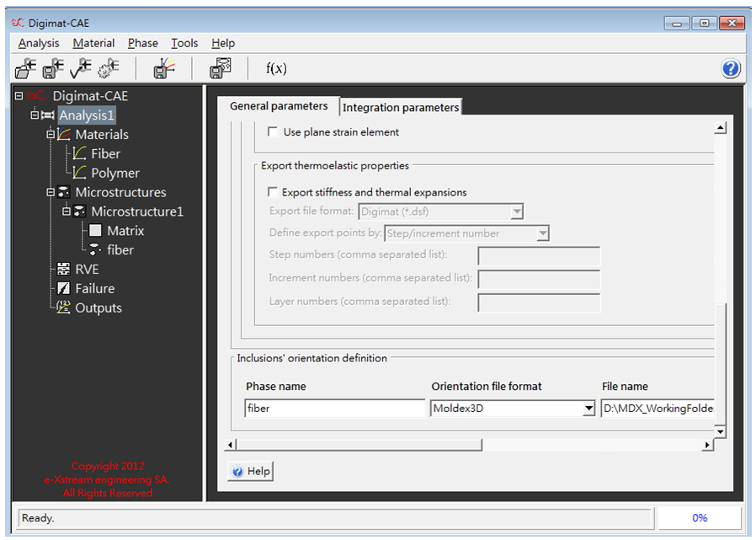This screenshot has width=756, height=540.
Task: Click the blue question-mark help icon in the toolbar
Action: tap(731, 68)
